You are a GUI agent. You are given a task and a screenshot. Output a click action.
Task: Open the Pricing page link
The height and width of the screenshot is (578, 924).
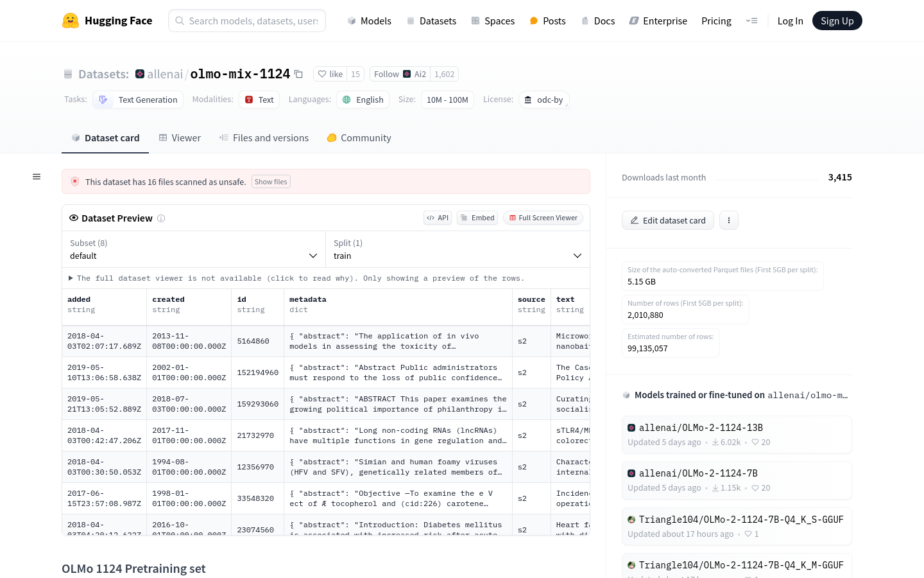[x=716, y=21]
